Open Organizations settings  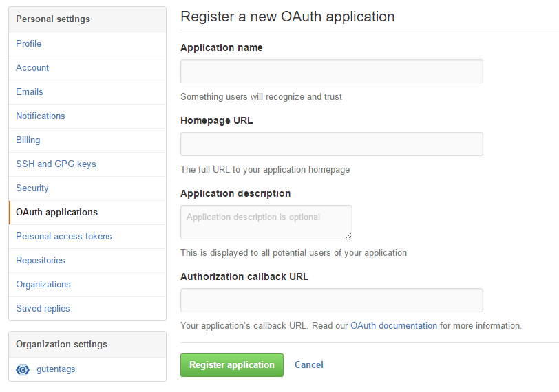(x=43, y=284)
